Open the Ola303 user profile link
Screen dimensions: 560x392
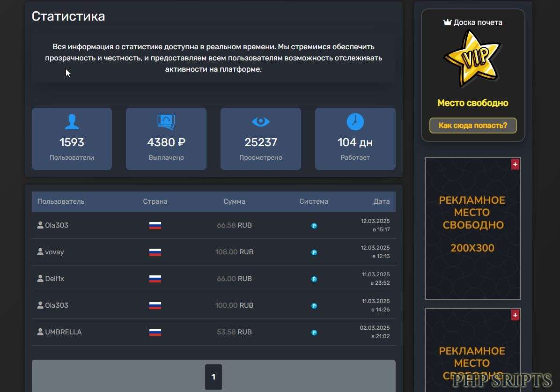(57, 225)
